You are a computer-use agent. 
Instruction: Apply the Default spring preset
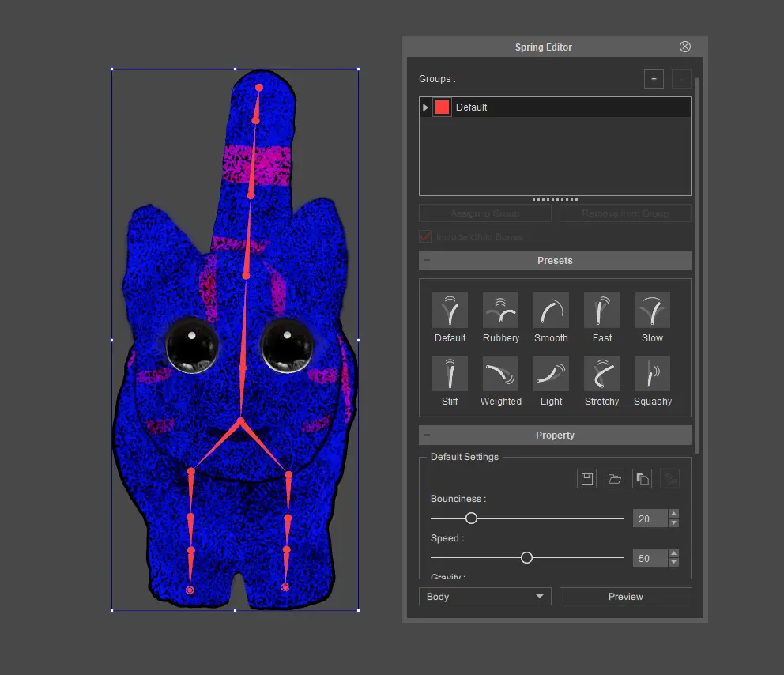click(x=450, y=310)
